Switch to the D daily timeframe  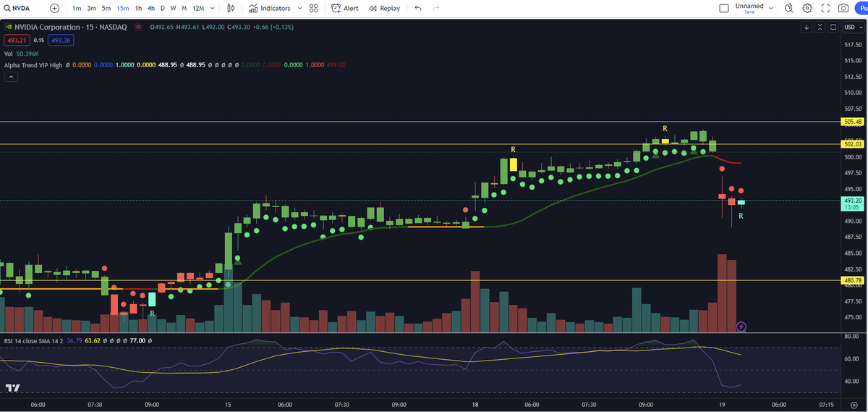[162, 8]
